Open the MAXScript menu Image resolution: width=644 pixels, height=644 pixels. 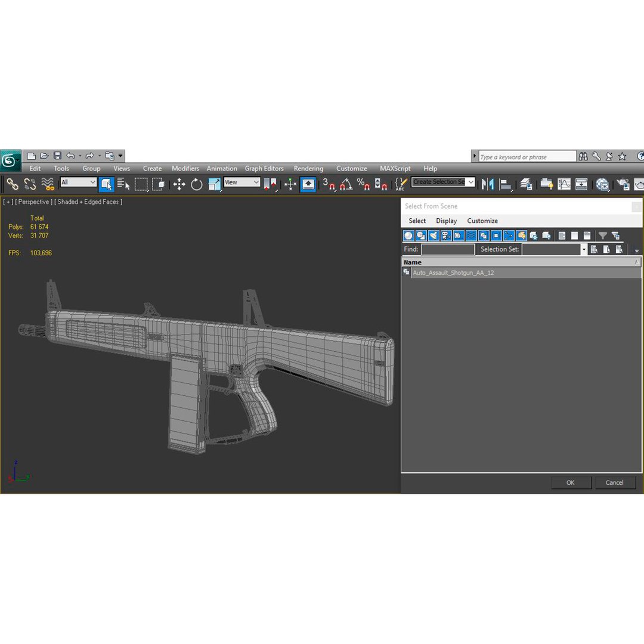(x=395, y=168)
